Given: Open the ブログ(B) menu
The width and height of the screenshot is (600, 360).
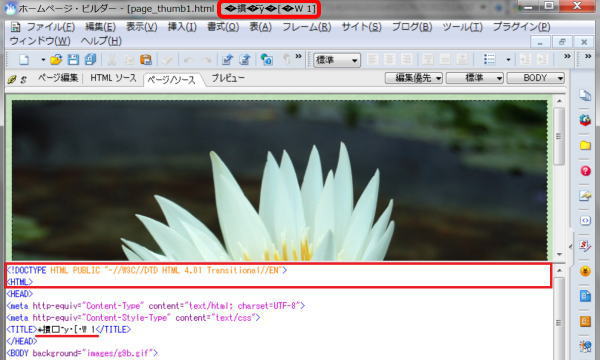Looking at the screenshot, I should [412, 27].
